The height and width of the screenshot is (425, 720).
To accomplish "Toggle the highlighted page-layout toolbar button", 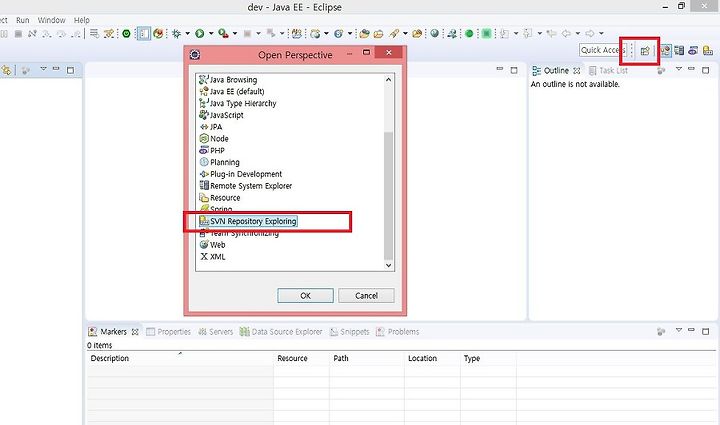I will coord(144,34).
